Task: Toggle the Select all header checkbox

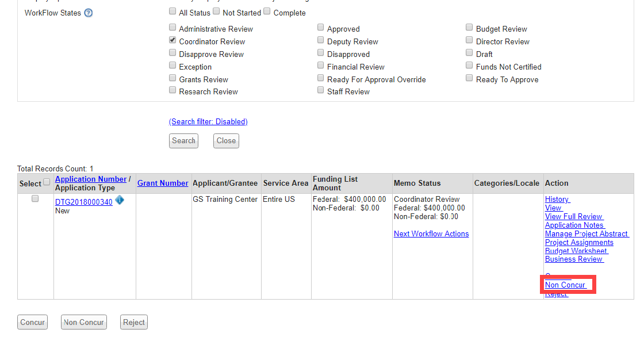Action: [47, 182]
